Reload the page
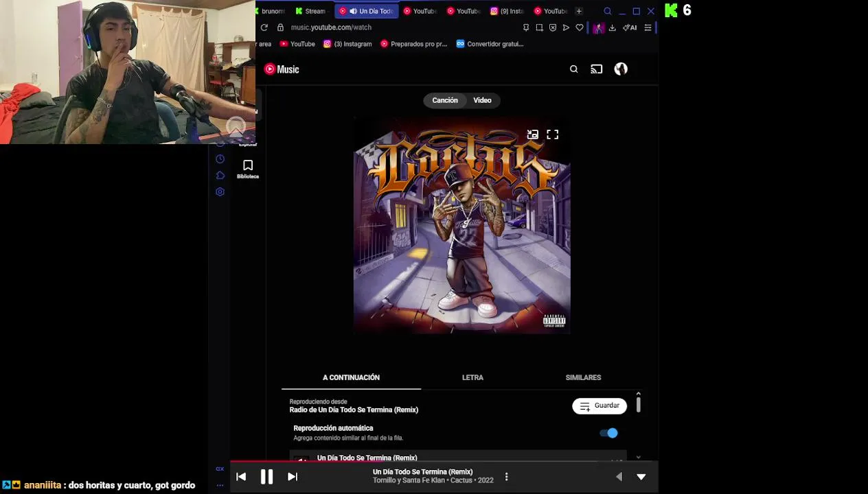The height and width of the screenshot is (494, 868). pos(264,27)
